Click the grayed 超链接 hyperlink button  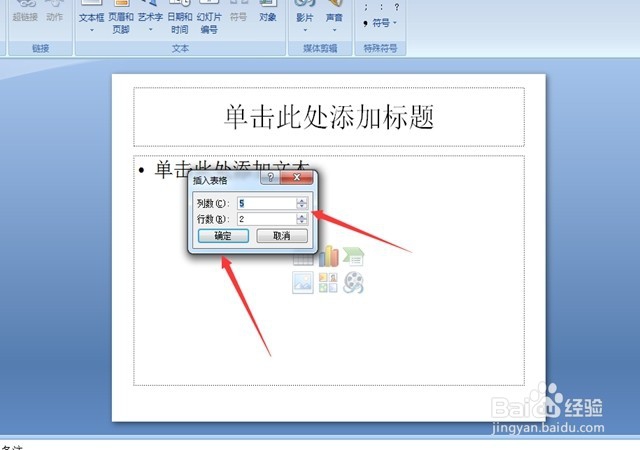(x=25, y=12)
